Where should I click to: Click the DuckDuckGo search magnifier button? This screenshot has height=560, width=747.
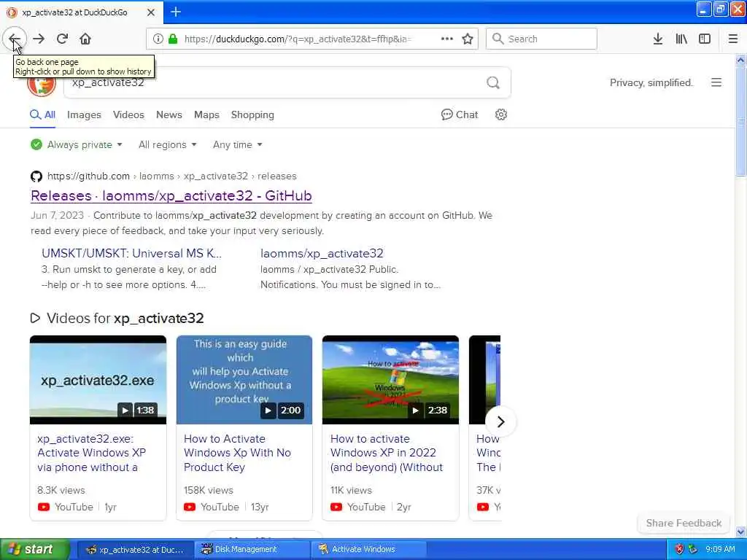pyautogui.click(x=493, y=83)
